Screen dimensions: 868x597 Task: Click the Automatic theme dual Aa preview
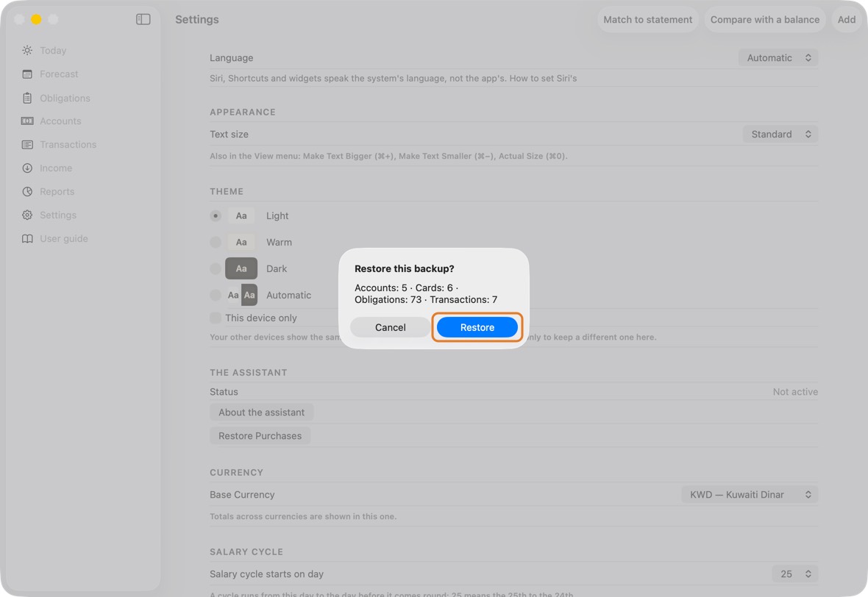(242, 295)
